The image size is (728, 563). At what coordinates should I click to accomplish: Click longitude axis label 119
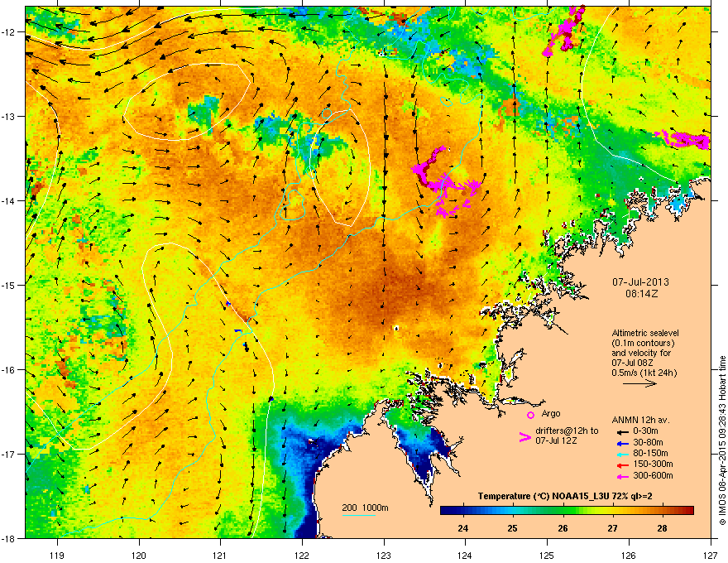57,555
